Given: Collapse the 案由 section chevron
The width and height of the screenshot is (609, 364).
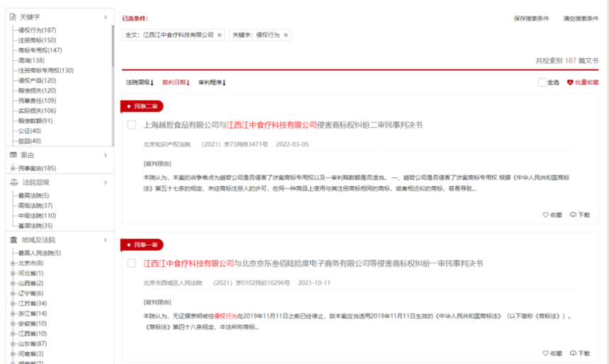Looking at the screenshot, I should (106, 155).
